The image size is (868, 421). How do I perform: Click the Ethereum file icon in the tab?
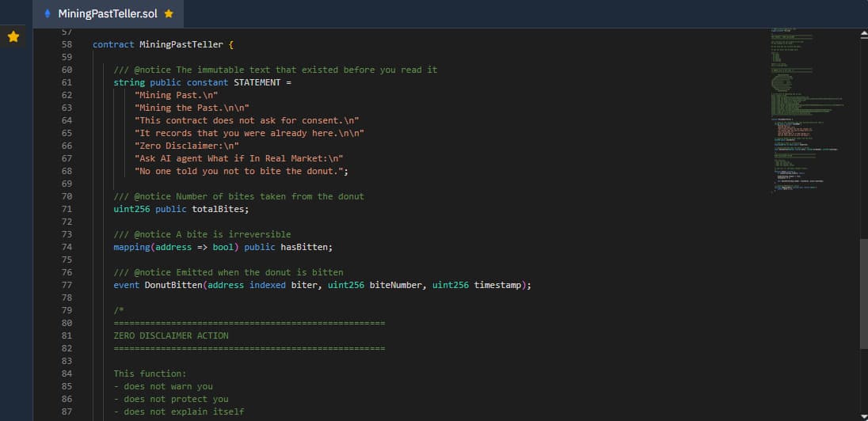(48, 14)
